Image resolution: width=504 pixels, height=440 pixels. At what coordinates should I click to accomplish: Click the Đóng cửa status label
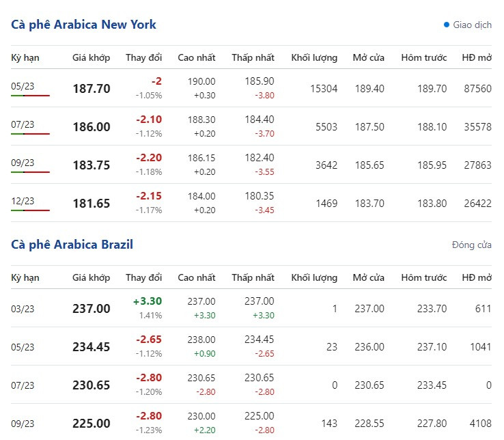click(x=471, y=245)
